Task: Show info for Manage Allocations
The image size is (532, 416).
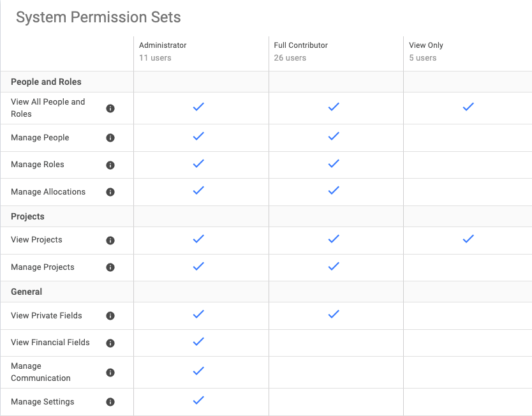Action: (x=110, y=192)
